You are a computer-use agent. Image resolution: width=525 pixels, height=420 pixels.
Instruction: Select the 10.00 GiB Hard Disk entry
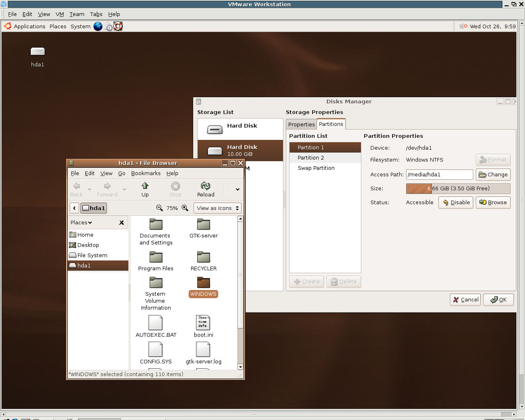240,151
